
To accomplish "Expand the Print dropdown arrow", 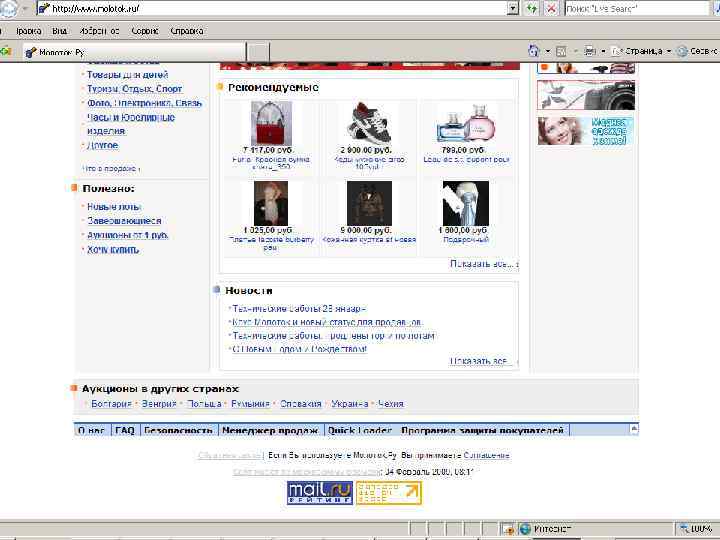I will tap(603, 51).
